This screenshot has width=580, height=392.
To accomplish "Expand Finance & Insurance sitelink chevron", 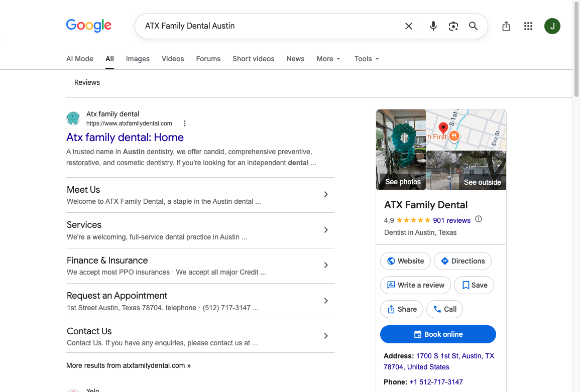I will tap(326, 265).
